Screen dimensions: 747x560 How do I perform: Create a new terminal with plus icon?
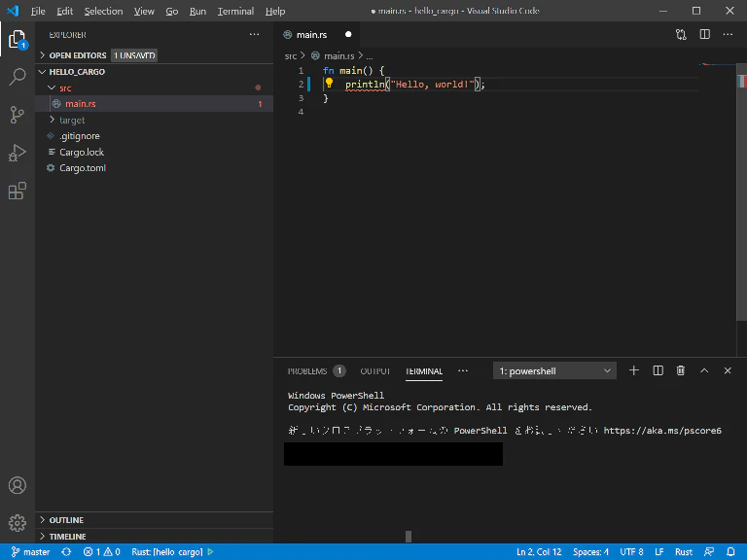(x=633, y=370)
